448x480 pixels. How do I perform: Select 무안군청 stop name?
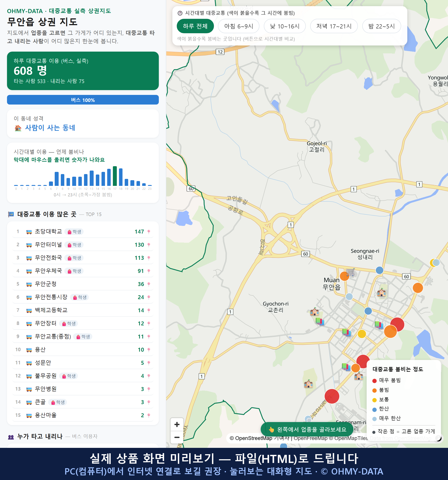[x=46, y=284]
